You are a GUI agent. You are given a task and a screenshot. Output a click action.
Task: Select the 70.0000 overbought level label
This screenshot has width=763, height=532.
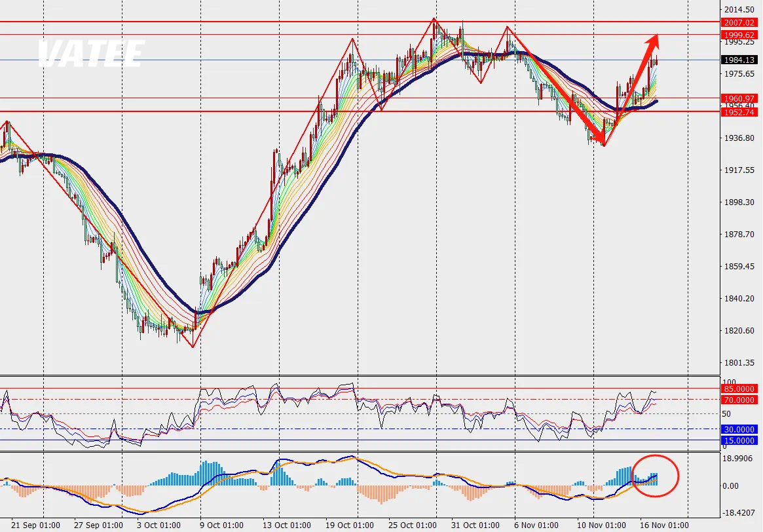click(x=738, y=400)
